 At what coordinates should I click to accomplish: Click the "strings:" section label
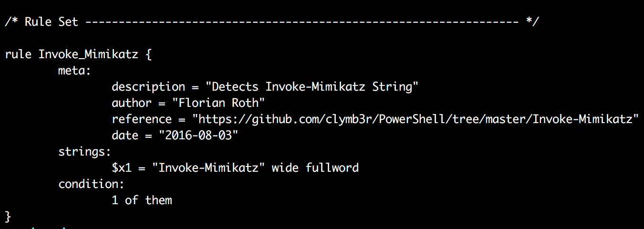[84, 152]
